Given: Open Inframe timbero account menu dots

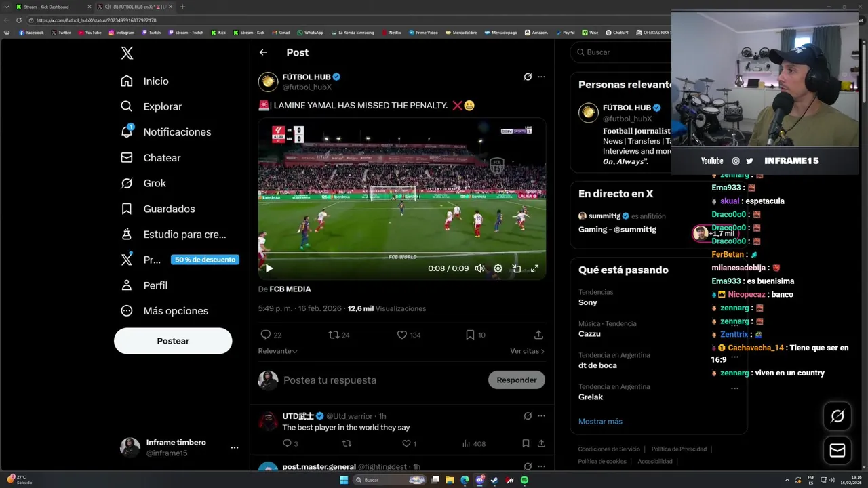Looking at the screenshot, I should pyautogui.click(x=235, y=448).
